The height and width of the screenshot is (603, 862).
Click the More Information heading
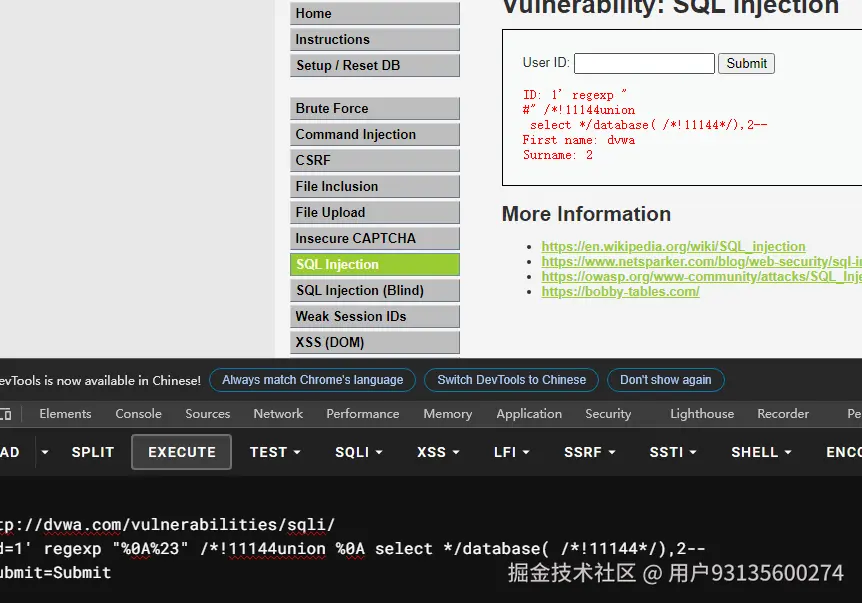tap(586, 214)
